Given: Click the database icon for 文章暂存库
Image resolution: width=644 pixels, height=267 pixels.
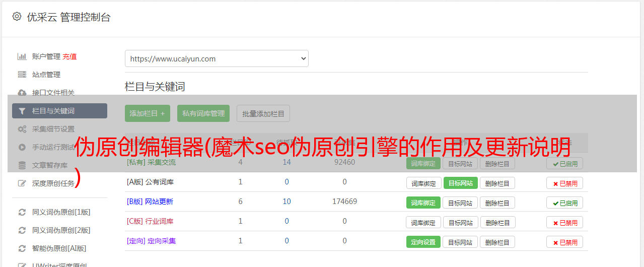Looking at the screenshot, I should tap(22, 165).
